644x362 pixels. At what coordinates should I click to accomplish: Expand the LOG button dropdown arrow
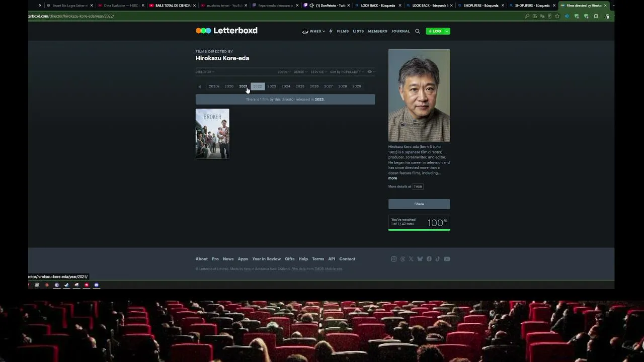pyautogui.click(x=447, y=31)
